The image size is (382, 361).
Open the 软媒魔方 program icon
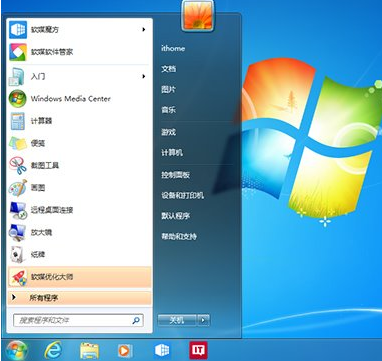pos(18,30)
